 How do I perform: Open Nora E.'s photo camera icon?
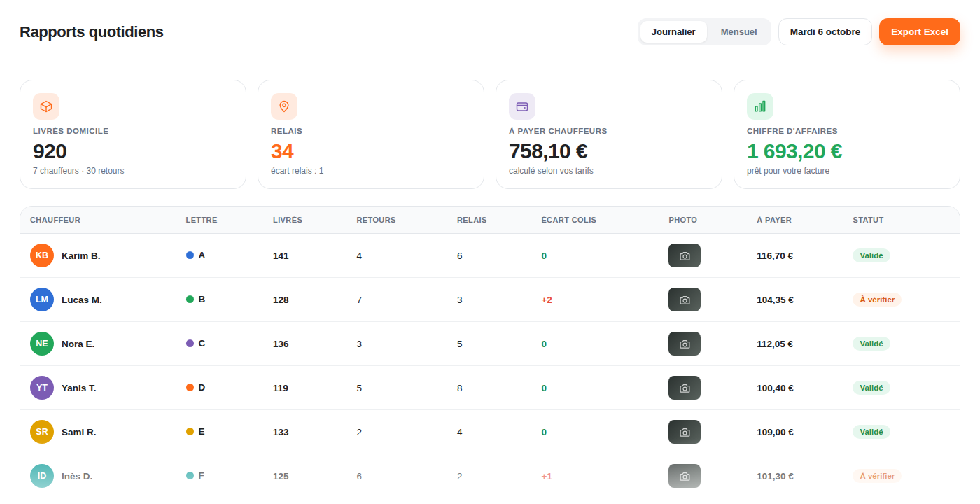click(x=685, y=344)
